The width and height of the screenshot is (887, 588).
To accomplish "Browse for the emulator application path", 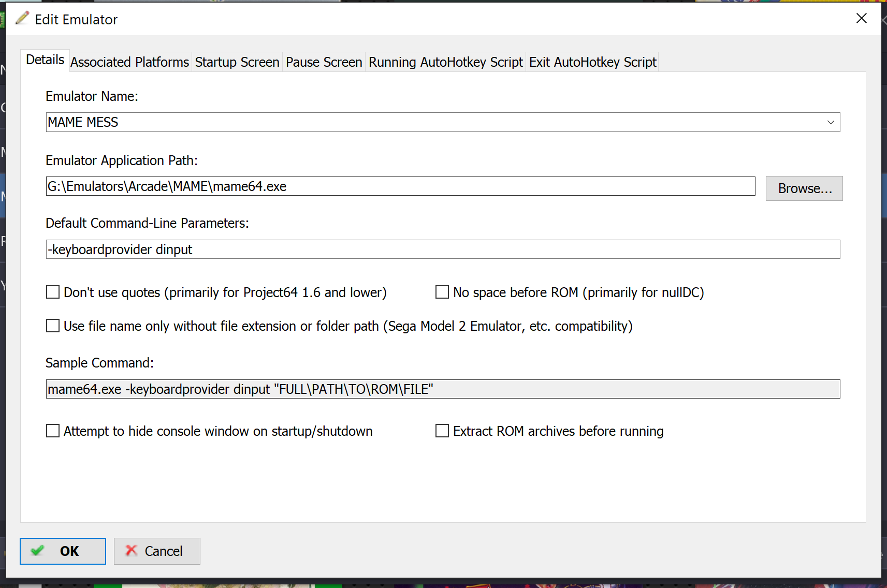I will (x=804, y=188).
